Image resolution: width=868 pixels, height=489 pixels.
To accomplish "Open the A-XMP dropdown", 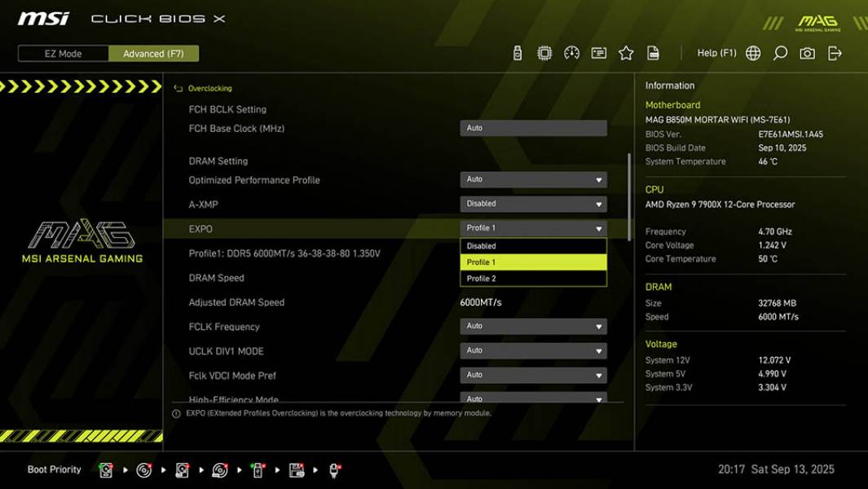I will point(534,204).
